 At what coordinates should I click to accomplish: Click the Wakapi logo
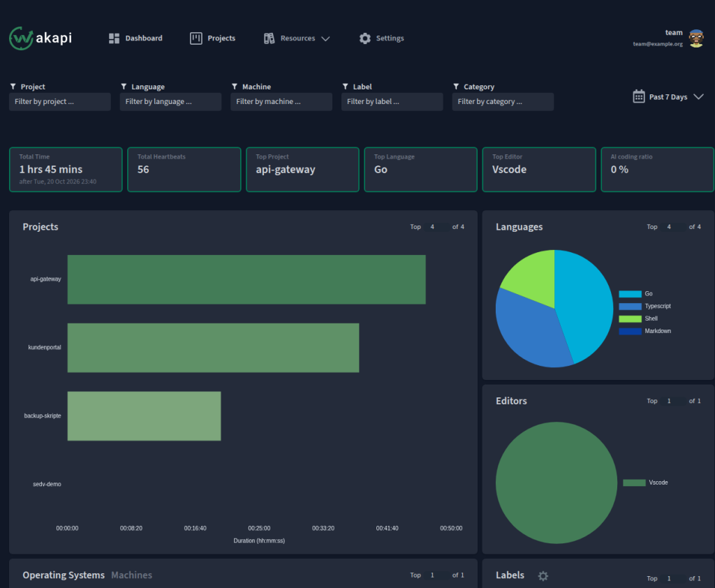(x=40, y=38)
